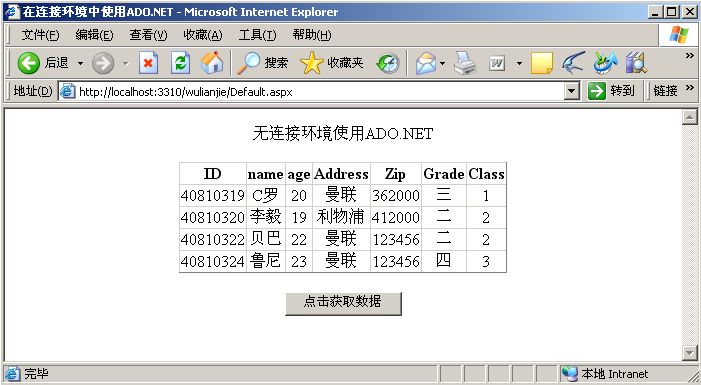Go to Home page icon

(212, 63)
